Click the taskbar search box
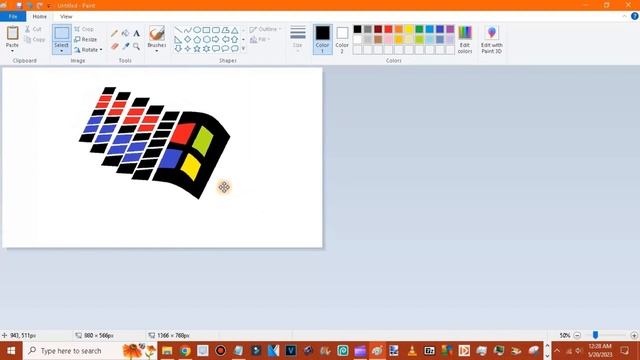The height and width of the screenshot is (360, 640). [x=90, y=351]
